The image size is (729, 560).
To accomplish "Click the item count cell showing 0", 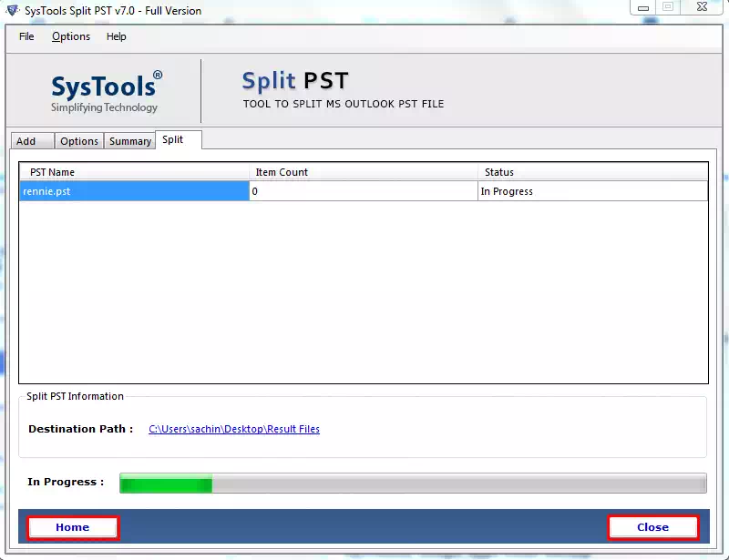I will pos(364,191).
